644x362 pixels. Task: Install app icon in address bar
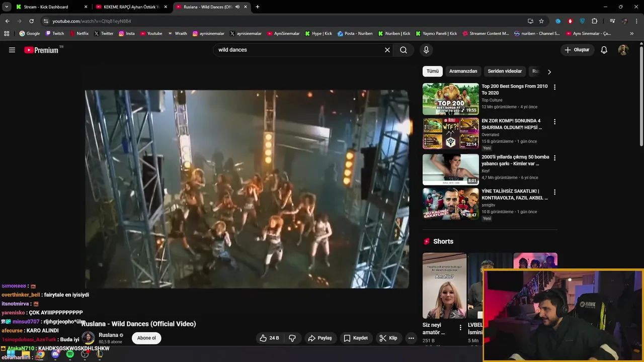[x=530, y=21]
